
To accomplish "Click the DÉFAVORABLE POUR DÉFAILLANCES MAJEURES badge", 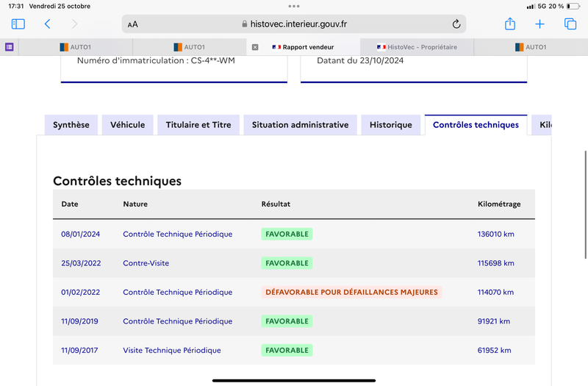I will point(352,292).
